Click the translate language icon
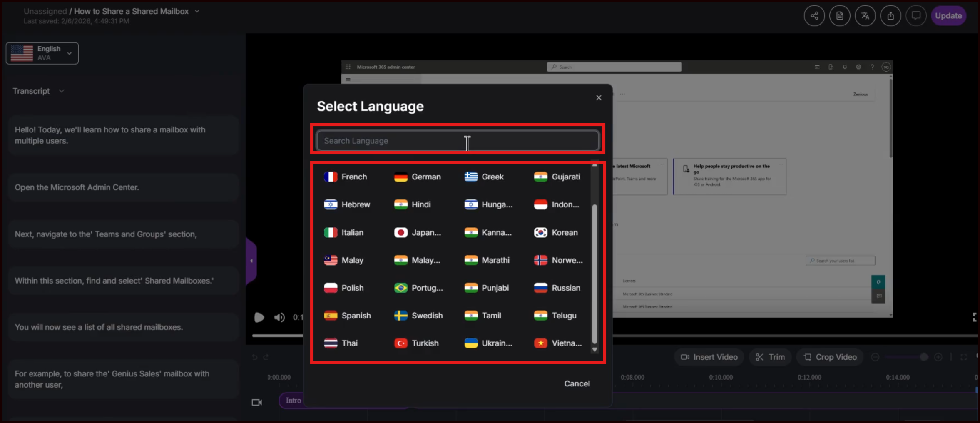This screenshot has height=423, width=980. [x=865, y=16]
